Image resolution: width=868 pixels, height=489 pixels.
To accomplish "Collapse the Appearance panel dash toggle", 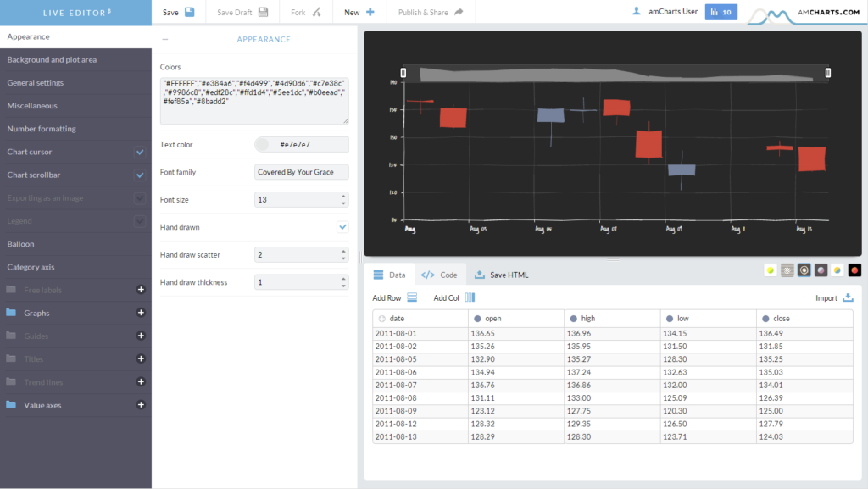I will [165, 39].
